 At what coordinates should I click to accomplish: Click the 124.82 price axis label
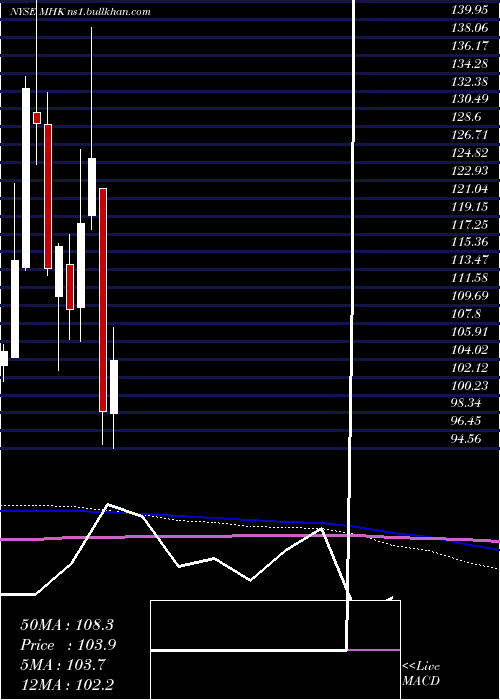point(470,153)
